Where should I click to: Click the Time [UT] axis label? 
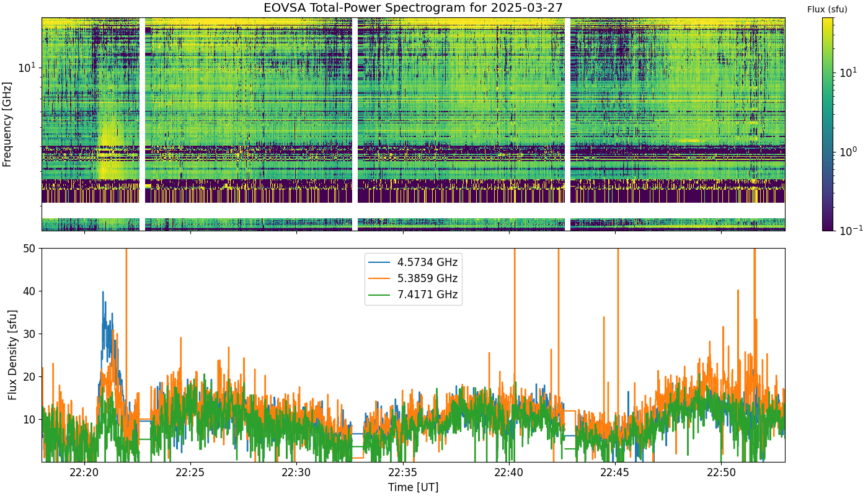[x=413, y=487]
